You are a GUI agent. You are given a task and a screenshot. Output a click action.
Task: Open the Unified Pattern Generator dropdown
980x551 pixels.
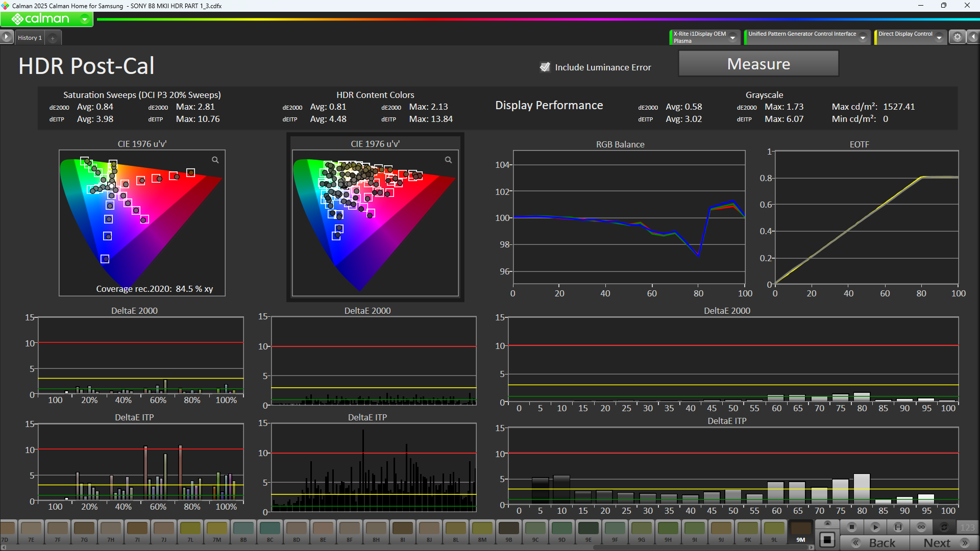(863, 38)
